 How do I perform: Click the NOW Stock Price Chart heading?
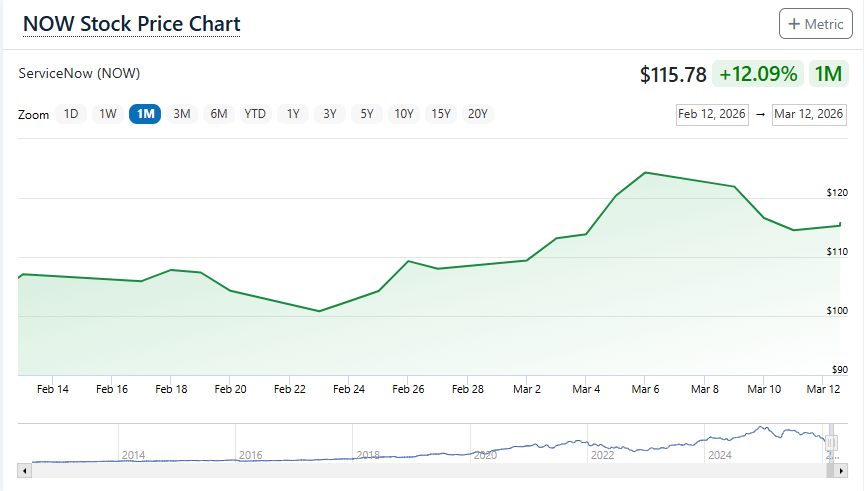(132, 24)
